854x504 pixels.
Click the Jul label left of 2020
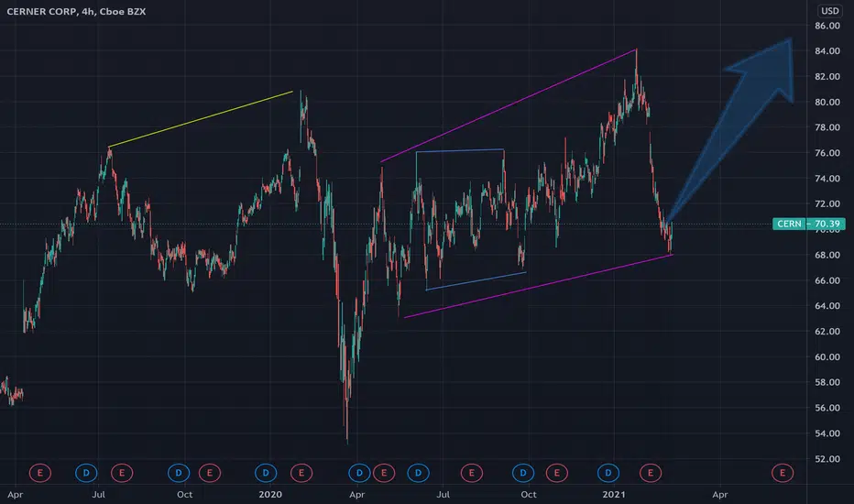[x=99, y=495]
